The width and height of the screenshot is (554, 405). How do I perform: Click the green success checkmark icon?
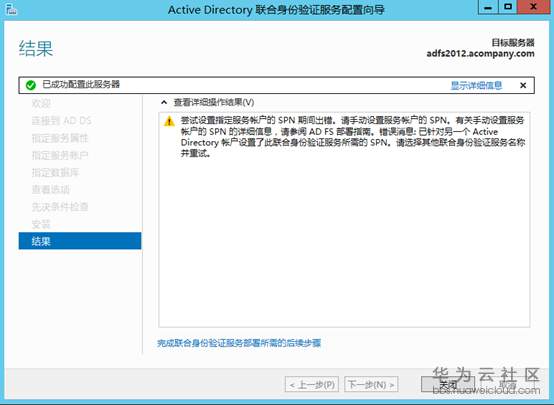[x=31, y=85]
